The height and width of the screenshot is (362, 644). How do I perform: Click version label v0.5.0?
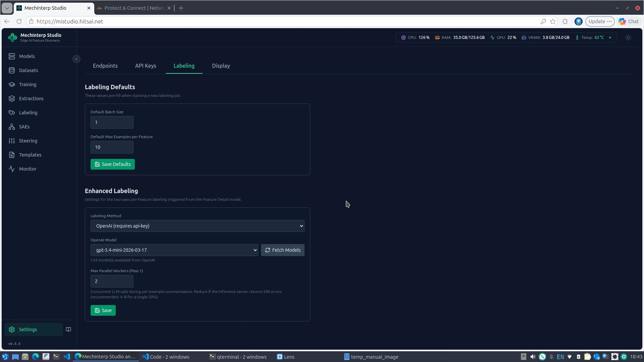coord(14,344)
